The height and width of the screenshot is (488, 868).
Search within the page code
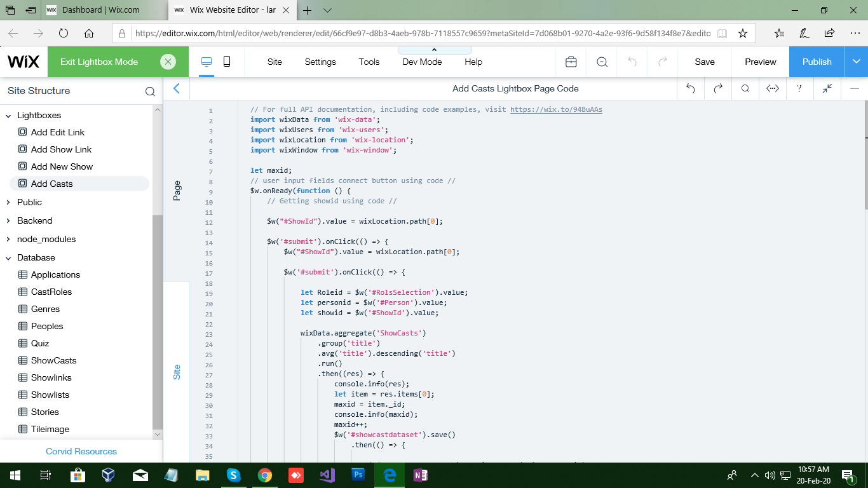[745, 88]
